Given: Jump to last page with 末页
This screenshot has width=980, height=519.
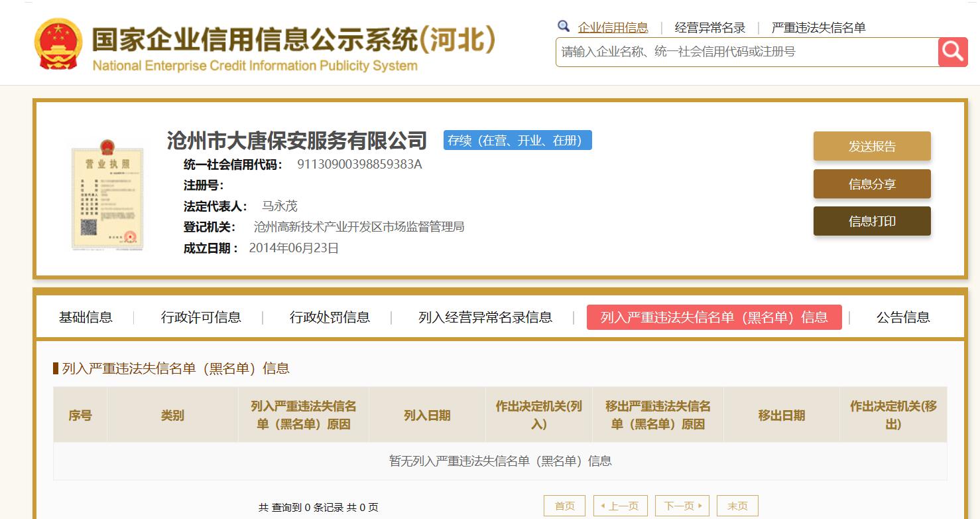Looking at the screenshot, I should pyautogui.click(x=737, y=506).
